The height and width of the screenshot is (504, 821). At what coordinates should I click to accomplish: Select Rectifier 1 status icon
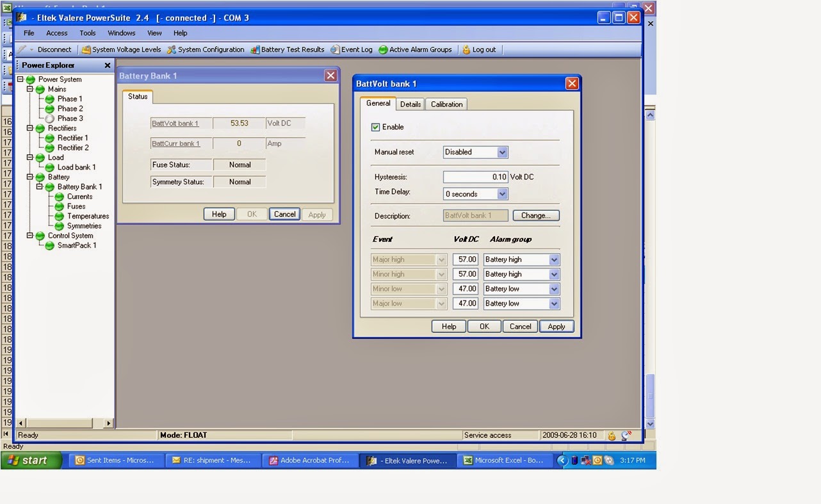click(x=50, y=138)
